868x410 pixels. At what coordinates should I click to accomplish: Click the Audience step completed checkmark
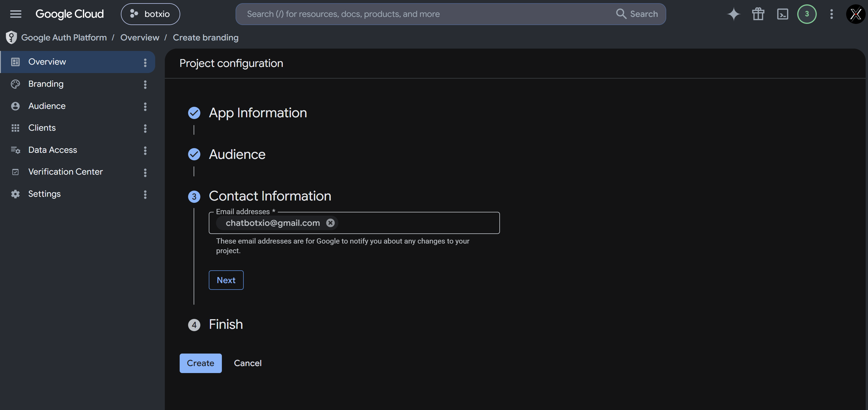194,154
